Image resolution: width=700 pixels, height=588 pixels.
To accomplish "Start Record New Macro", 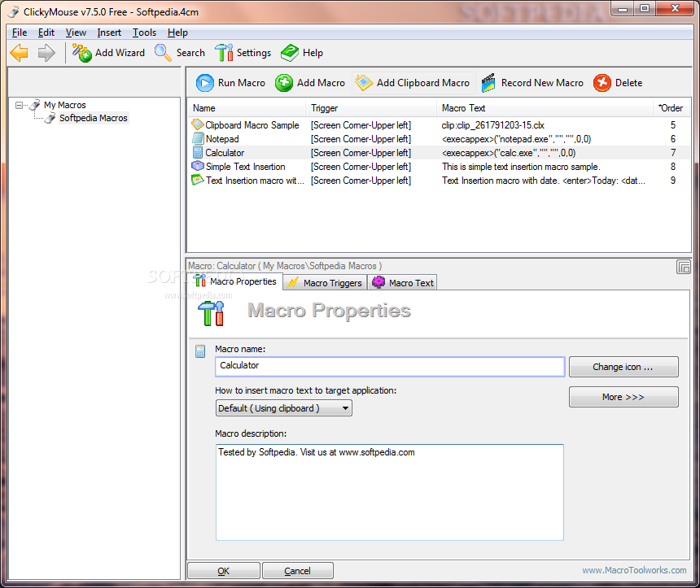I will coord(532,83).
